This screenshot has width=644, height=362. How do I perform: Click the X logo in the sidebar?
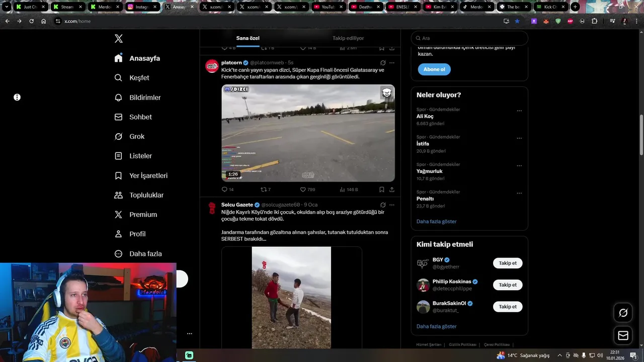pyautogui.click(x=119, y=39)
